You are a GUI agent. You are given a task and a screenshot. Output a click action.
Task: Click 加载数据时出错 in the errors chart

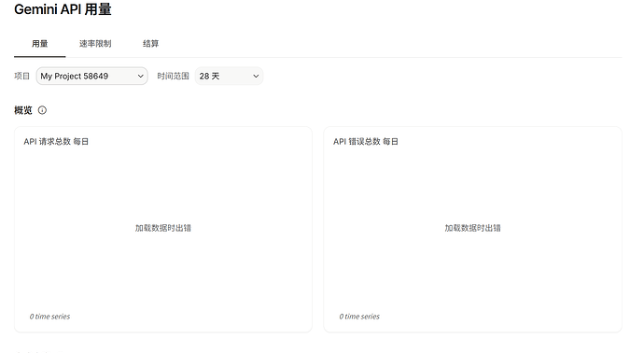pyautogui.click(x=472, y=228)
